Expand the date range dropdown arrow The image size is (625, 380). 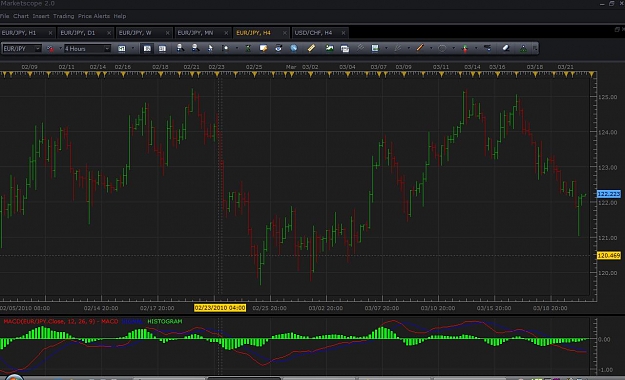(132, 49)
